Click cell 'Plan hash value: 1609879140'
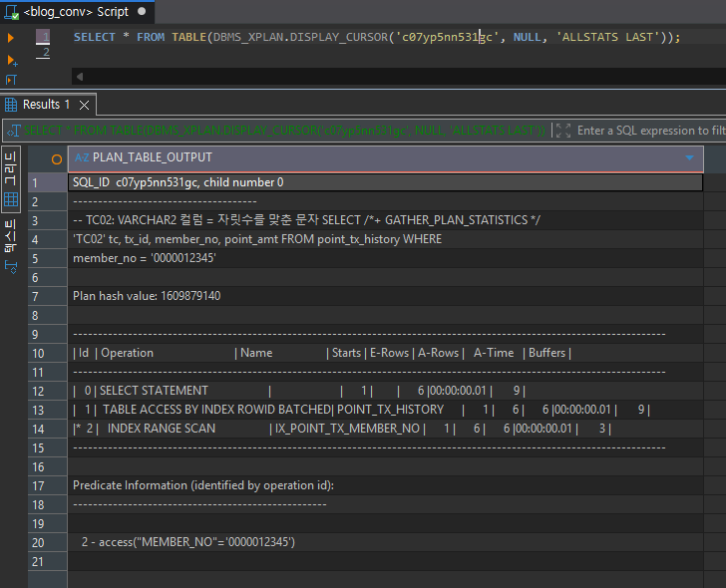This screenshot has height=588, width=726. click(x=386, y=296)
